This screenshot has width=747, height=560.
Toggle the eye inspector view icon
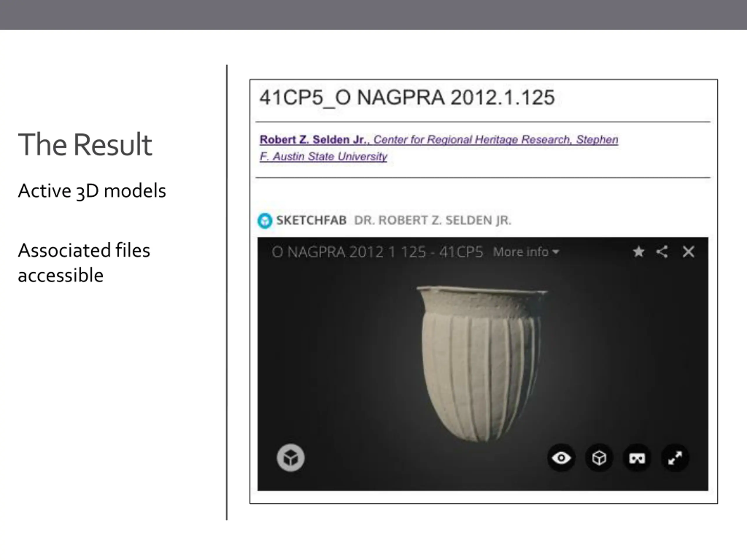561,458
